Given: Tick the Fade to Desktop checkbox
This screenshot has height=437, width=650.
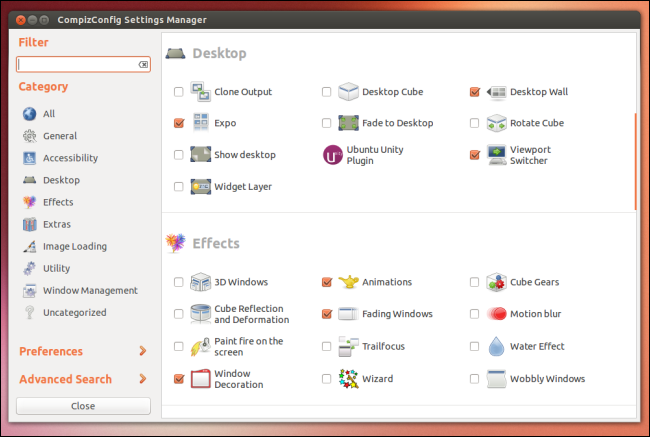Looking at the screenshot, I should [327, 123].
